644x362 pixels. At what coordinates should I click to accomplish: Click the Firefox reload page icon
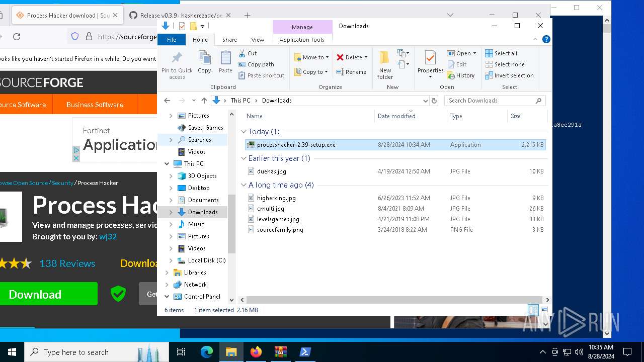click(17, 36)
